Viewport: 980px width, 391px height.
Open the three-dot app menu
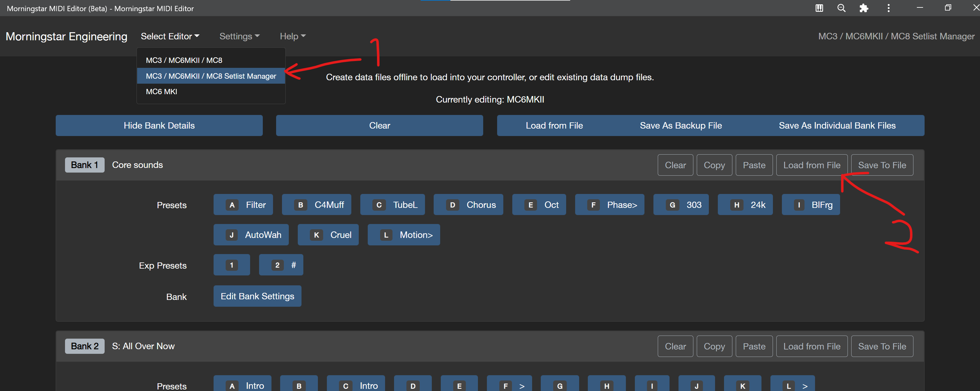888,8
